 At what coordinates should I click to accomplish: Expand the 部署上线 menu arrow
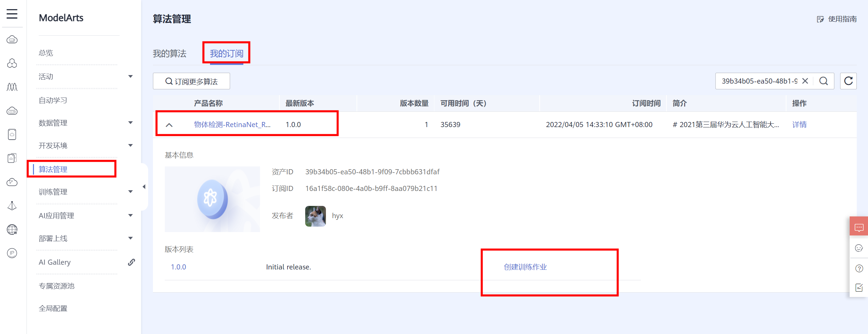[131, 238]
